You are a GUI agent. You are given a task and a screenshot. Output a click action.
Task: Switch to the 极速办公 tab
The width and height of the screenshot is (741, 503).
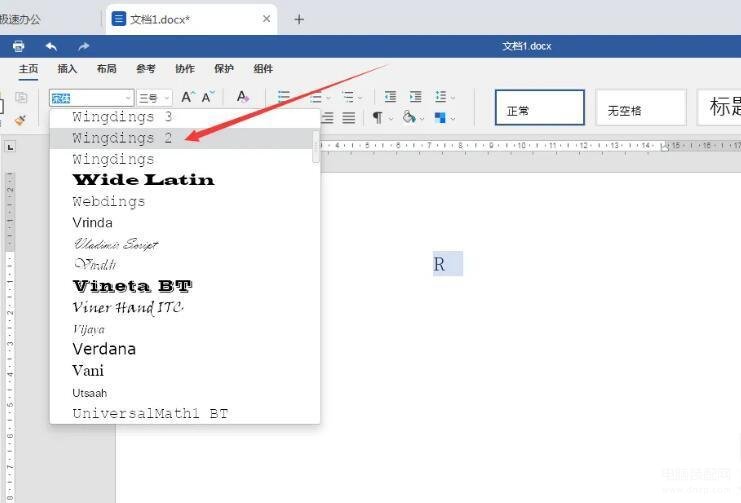20,19
